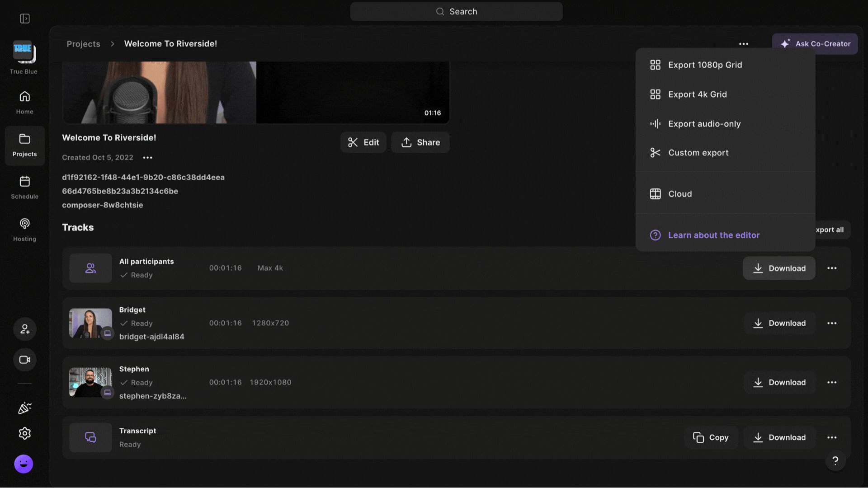Screen dimensions: 868x488
Task: Click the Search field
Action: click(456, 11)
